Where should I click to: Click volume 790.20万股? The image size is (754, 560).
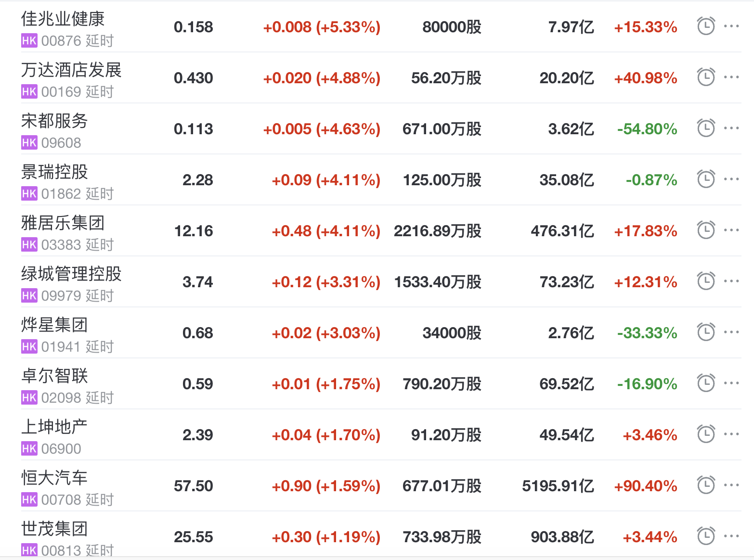click(442, 384)
